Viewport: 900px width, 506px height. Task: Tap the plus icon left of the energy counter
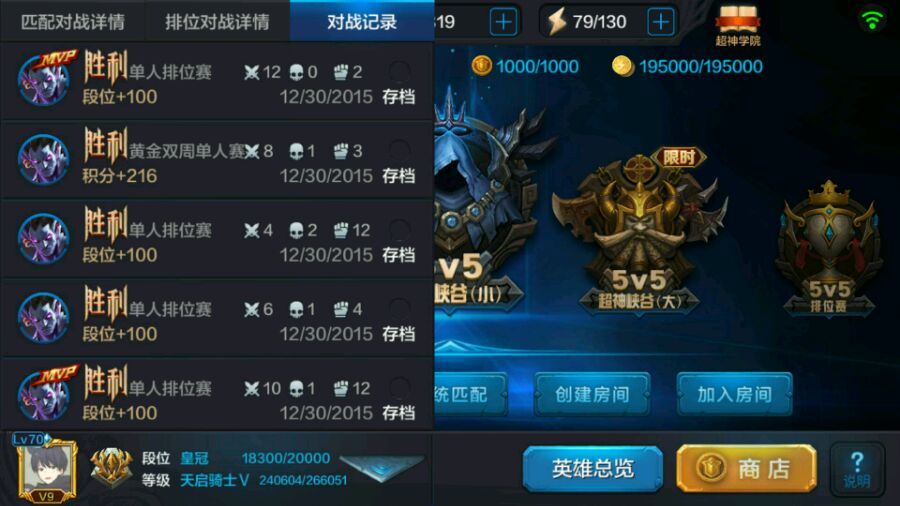coord(503,22)
